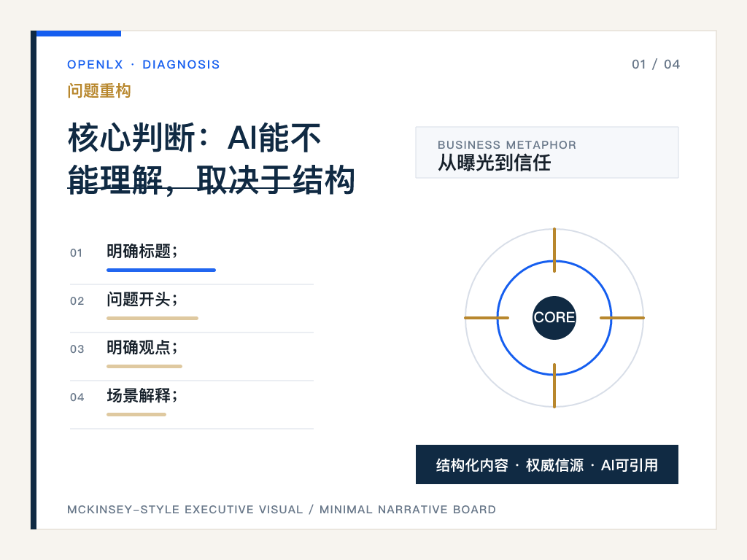This screenshot has width=747, height=560.
Task: Select the 01 / 04 page indicator
Action: click(656, 64)
